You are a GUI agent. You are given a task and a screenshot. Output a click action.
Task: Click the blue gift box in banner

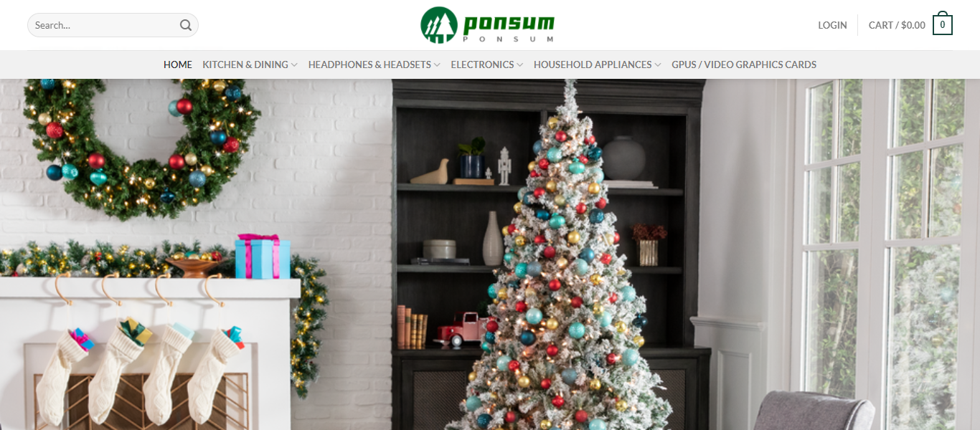coord(263,257)
